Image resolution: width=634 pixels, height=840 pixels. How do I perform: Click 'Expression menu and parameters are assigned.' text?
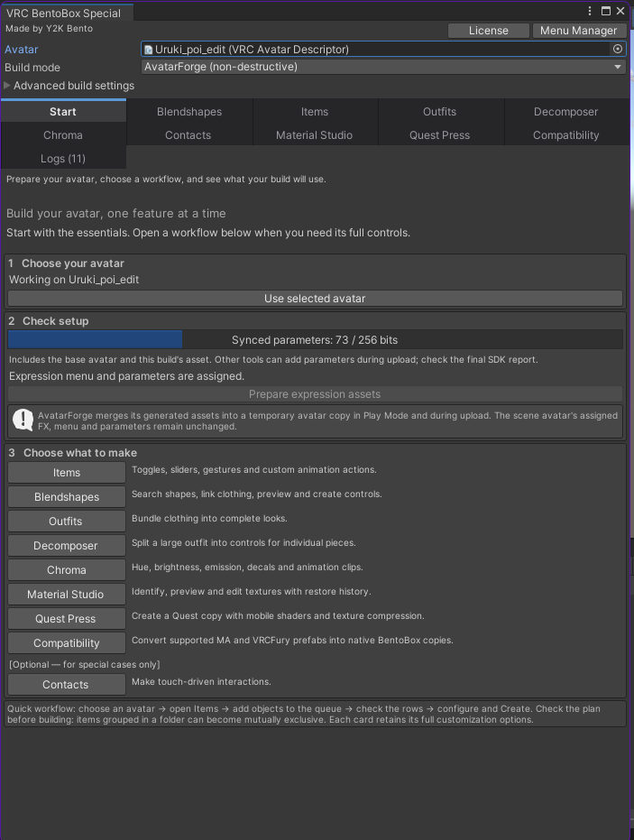[x=126, y=376]
